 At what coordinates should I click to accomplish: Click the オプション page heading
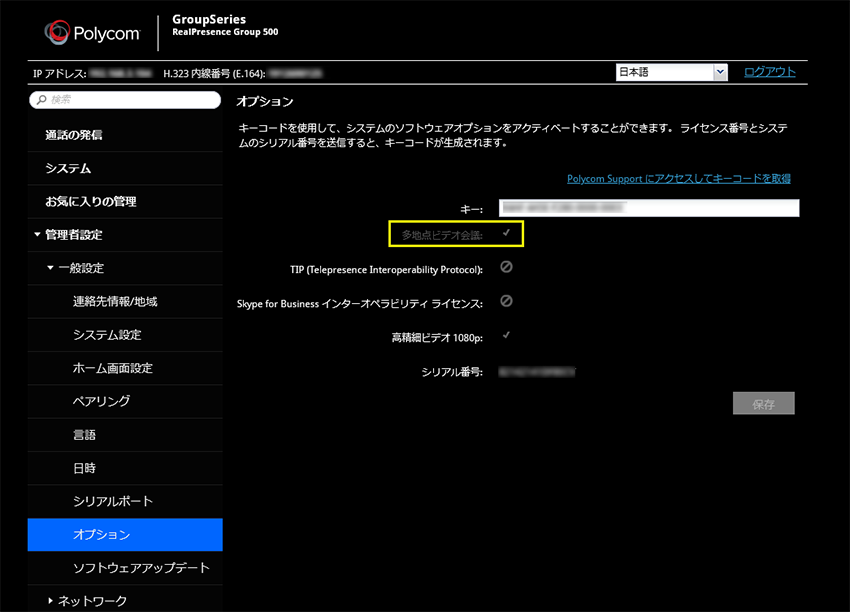coord(265,101)
